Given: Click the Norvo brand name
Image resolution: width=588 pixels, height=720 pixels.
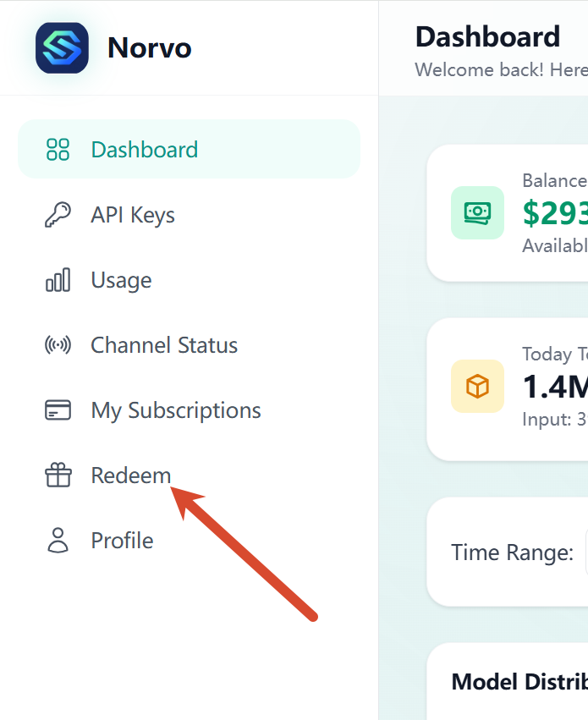Looking at the screenshot, I should [149, 47].
